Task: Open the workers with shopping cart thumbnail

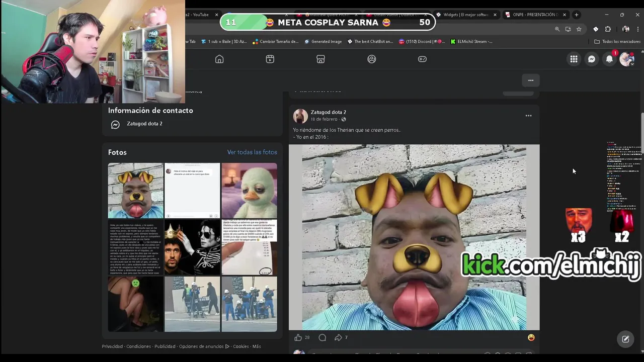Action: tap(192, 304)
